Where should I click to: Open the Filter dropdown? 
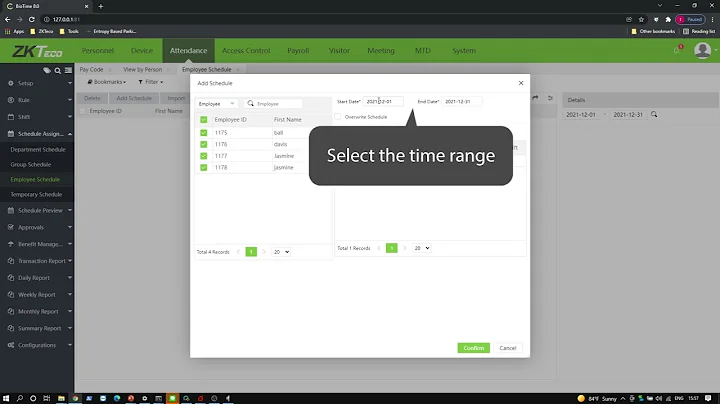(151, 82)
